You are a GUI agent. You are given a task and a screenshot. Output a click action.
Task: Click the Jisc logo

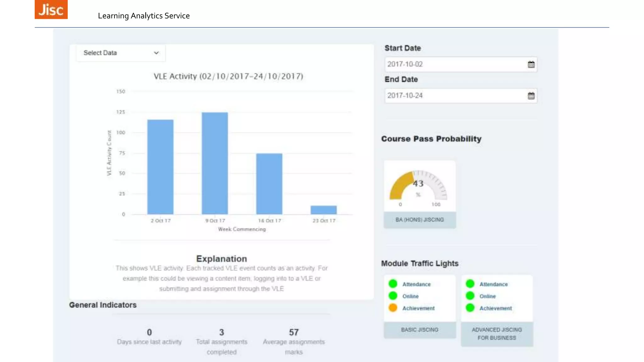(51, 9)
